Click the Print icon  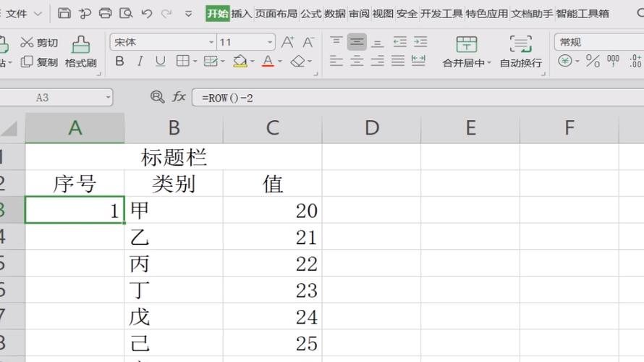[x=106, y=13]
